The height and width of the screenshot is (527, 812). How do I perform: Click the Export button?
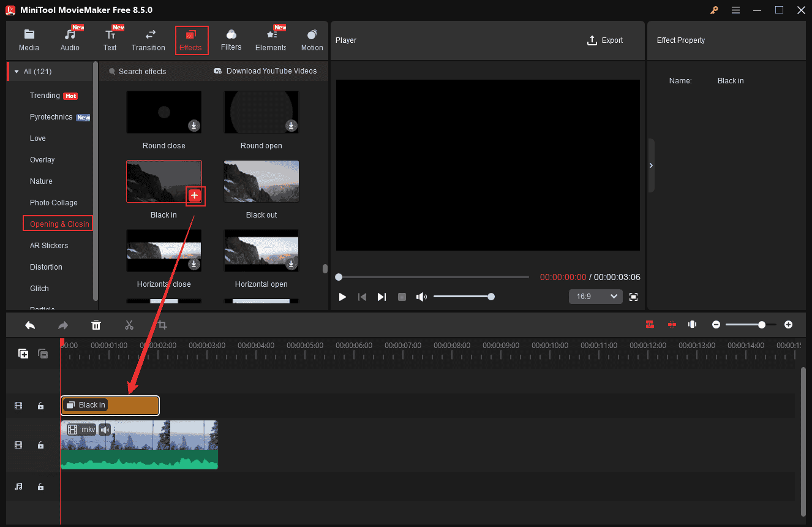pyautogui.click(x=605, y=40)
